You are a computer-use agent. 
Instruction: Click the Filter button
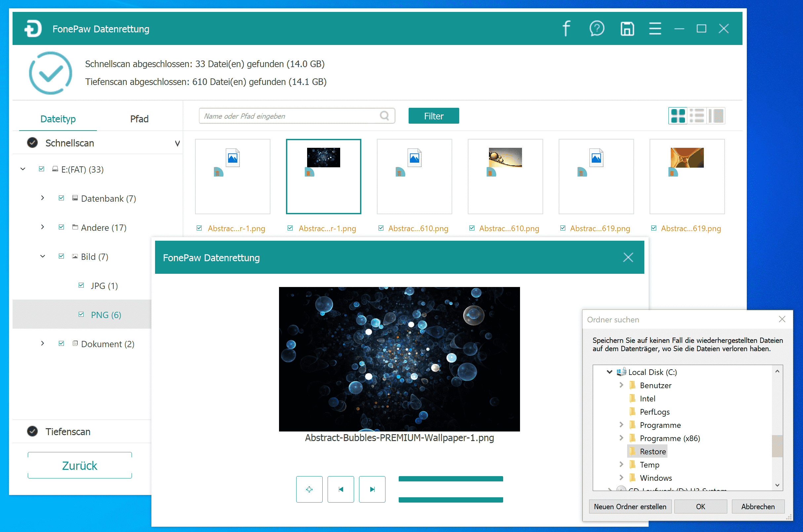point(433,116)
